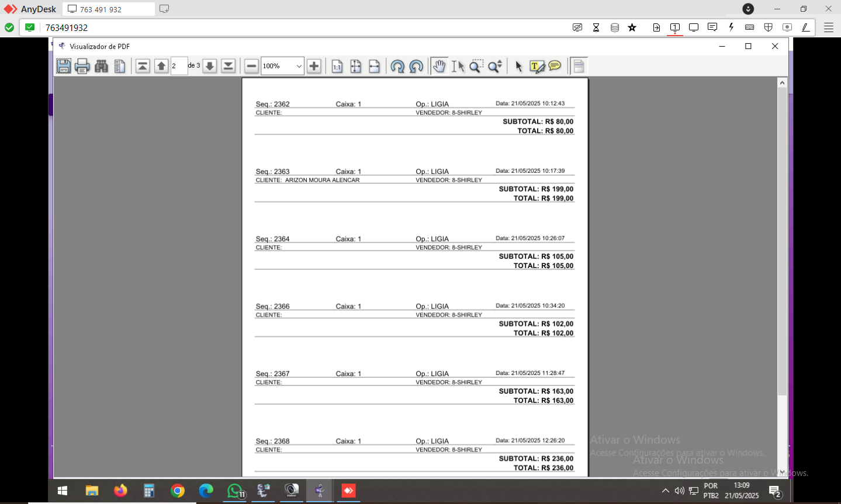The width and height of the screenshot is (841, 504).
Task: Start AnyDesk session recording icon
Action: click(787, 27)
